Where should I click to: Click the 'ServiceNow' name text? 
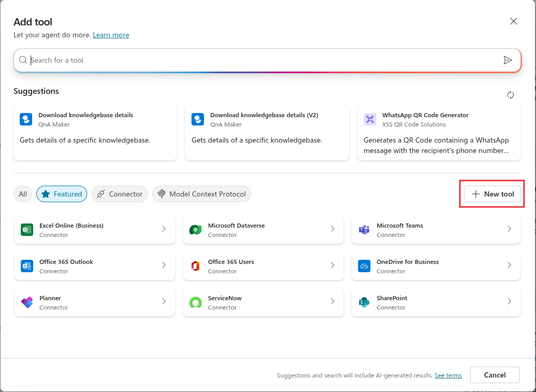point(225,298)
